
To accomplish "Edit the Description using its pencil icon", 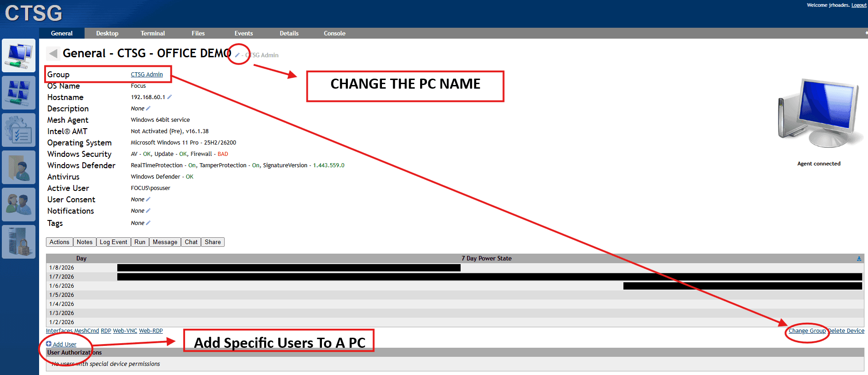I will click(x=148, y=108).
